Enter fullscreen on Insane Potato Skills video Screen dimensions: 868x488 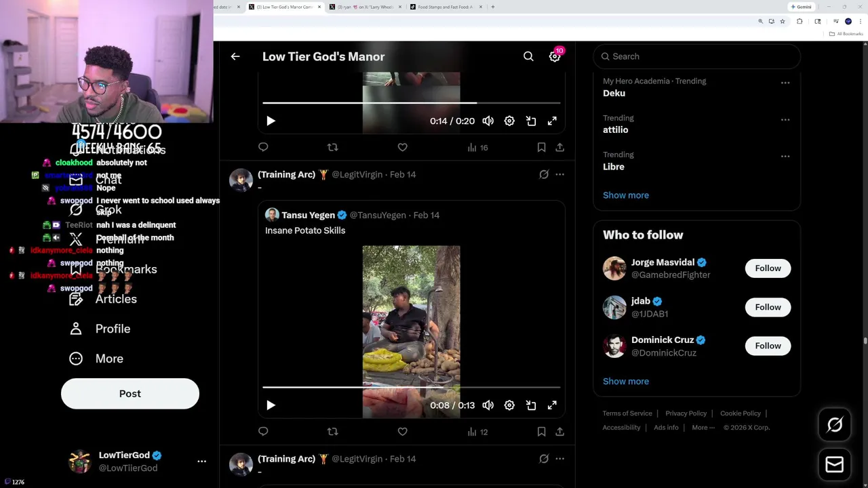552,405
